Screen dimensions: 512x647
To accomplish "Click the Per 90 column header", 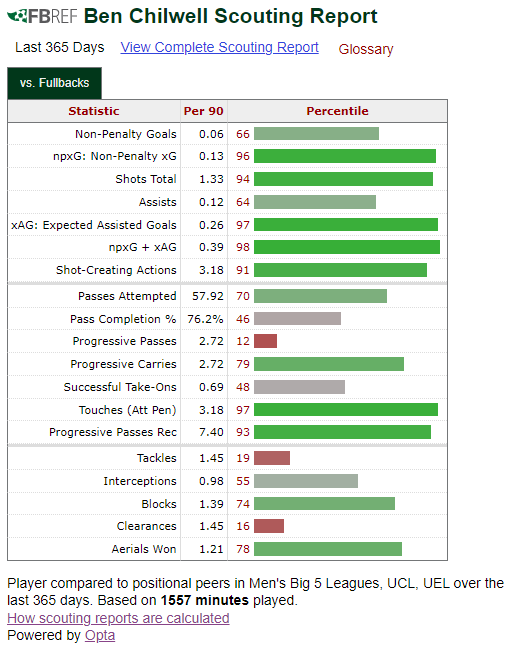I will point(203,111).
